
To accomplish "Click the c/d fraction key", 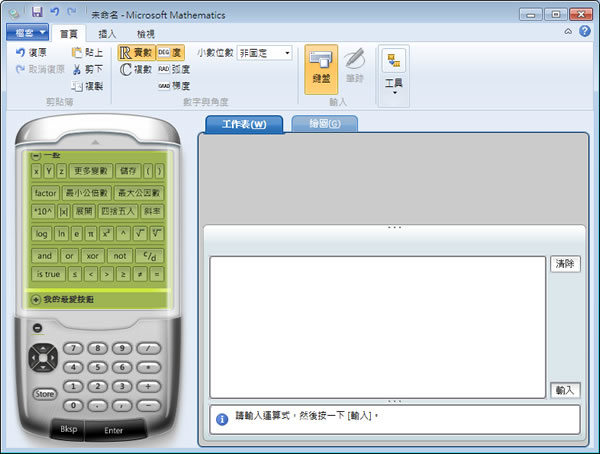I will [x=149, y=256].
